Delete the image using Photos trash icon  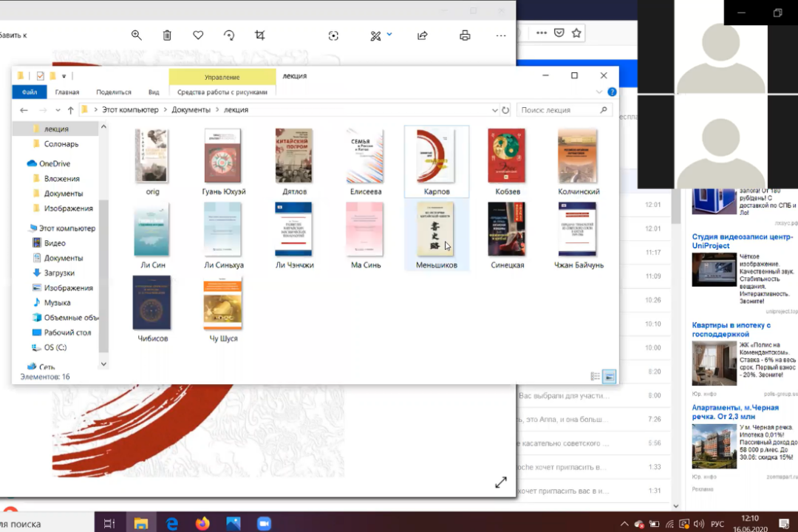coord(167,35)
